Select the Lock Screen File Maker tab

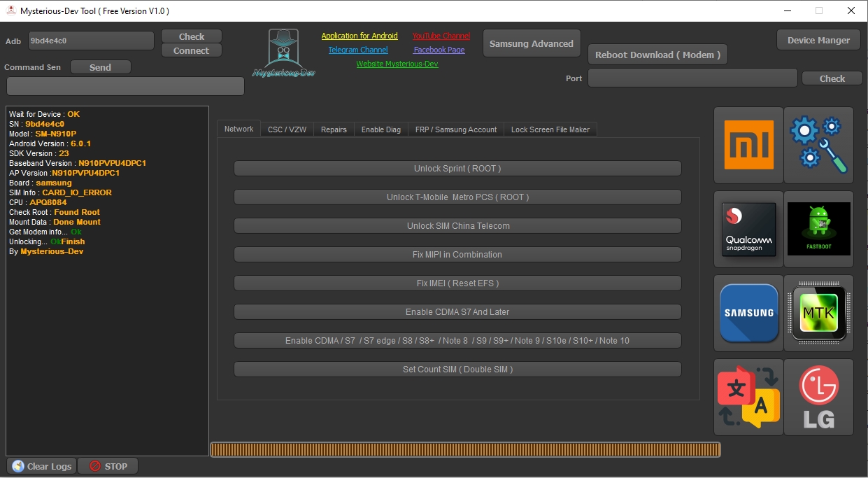pos(550,129)
